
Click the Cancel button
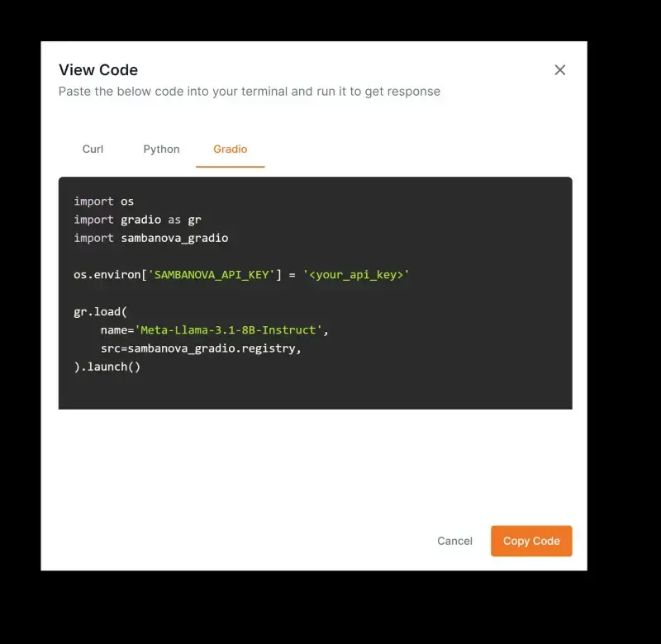[x=454, y=541]
